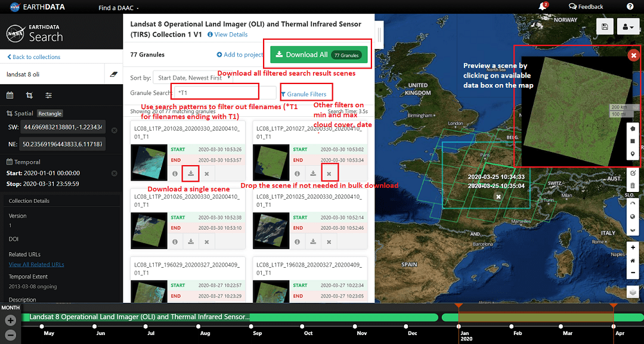The width and height of the screenshot is (644, 344).
Task: Open the notifications bell with 2 alerts
Action: pos(543,6)
